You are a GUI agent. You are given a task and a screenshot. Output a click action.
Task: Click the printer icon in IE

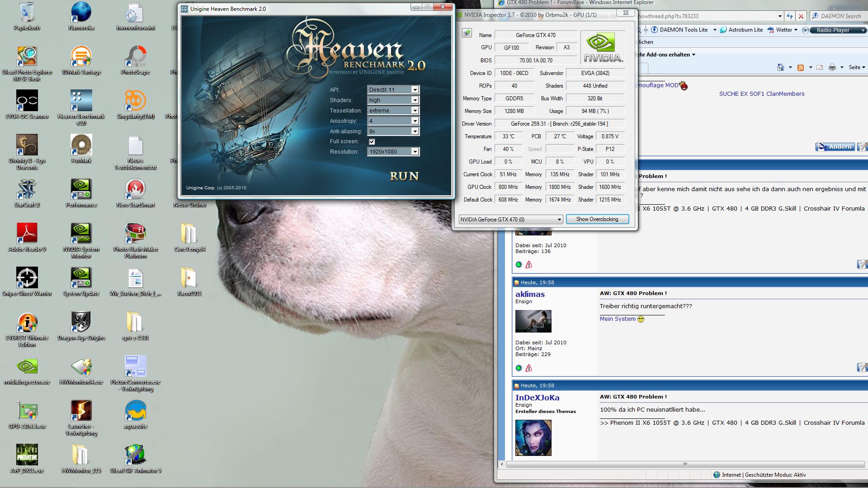832,67
